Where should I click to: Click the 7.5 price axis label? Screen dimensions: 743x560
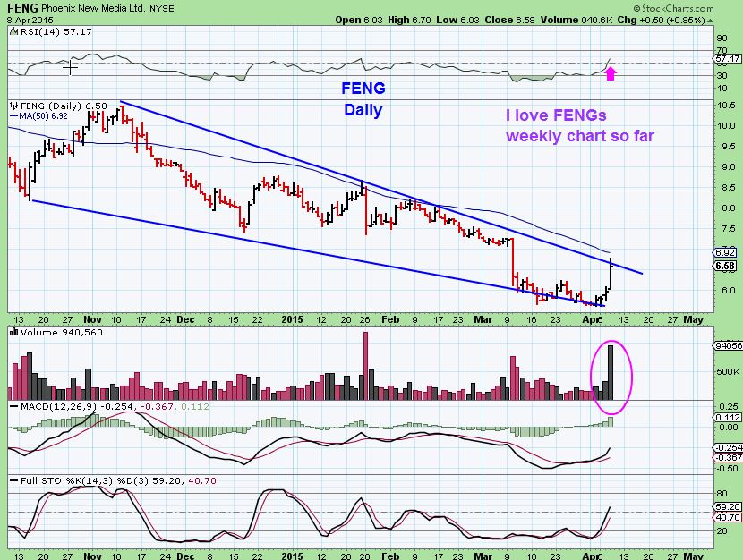(x=729, y=229)
